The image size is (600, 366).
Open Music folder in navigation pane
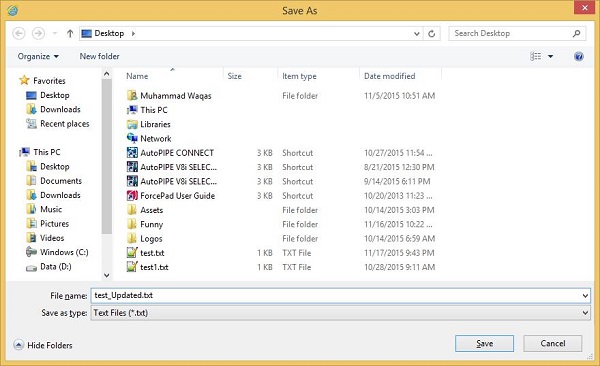[x=51, y=209]
